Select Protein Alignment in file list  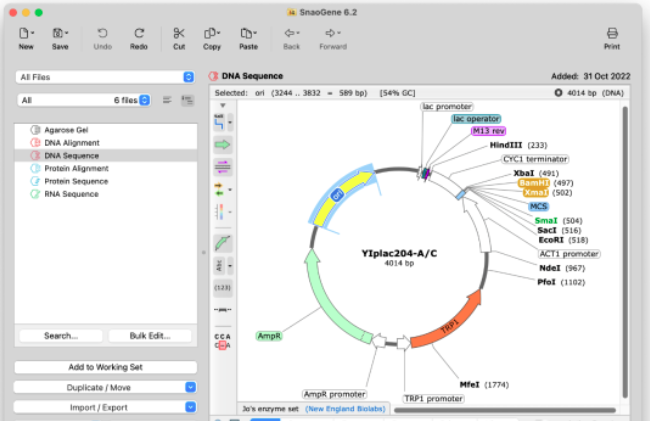(106, 168)
